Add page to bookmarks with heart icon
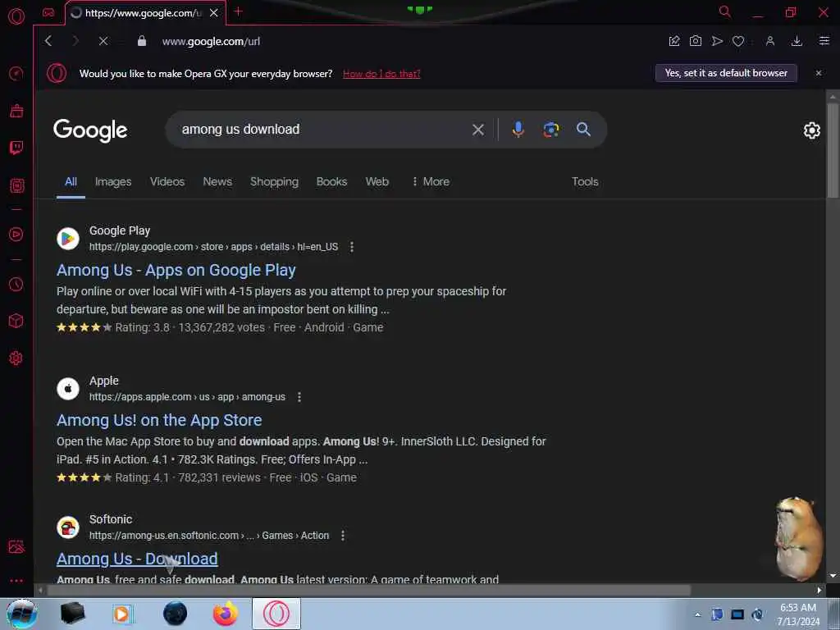Screen dimensions: 840x630 (738, 41)
